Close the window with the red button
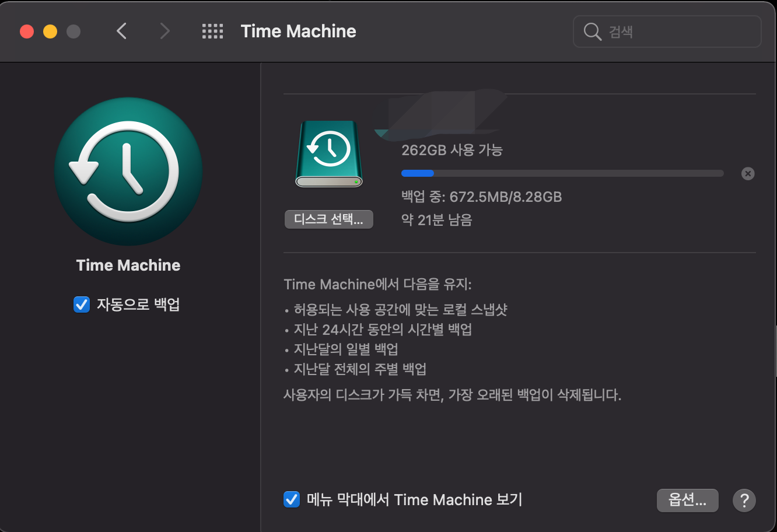This screenshot has width=777, height=532. coord(27,32)
